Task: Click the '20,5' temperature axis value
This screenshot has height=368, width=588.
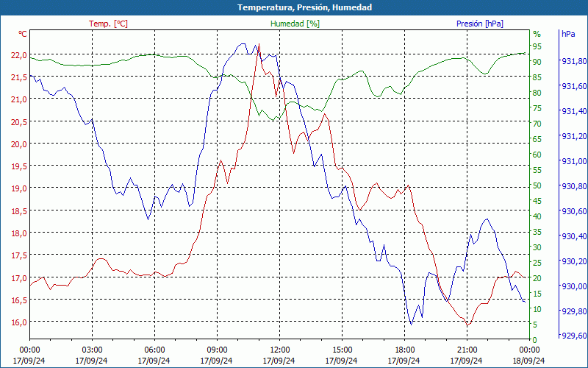Action: (19, 121)
